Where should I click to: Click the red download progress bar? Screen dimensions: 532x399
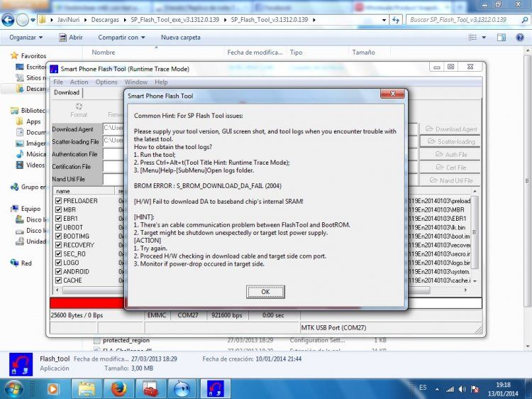tap(87, 303)
